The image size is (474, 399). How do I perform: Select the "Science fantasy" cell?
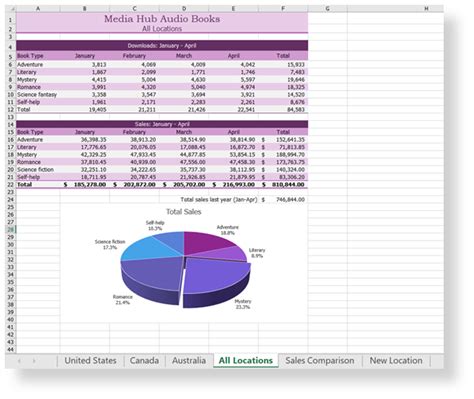click(38, 95)
